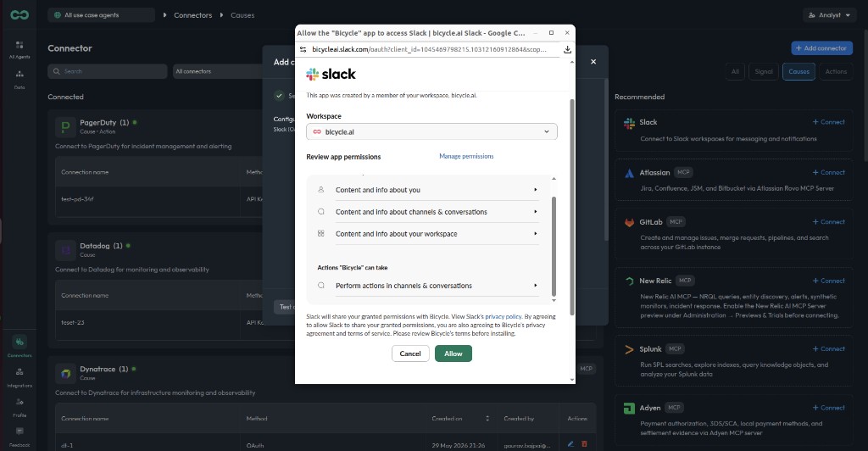Click the Datadog connector logo
This screenshot has width=868, height=451.
(x=65, y=250)
